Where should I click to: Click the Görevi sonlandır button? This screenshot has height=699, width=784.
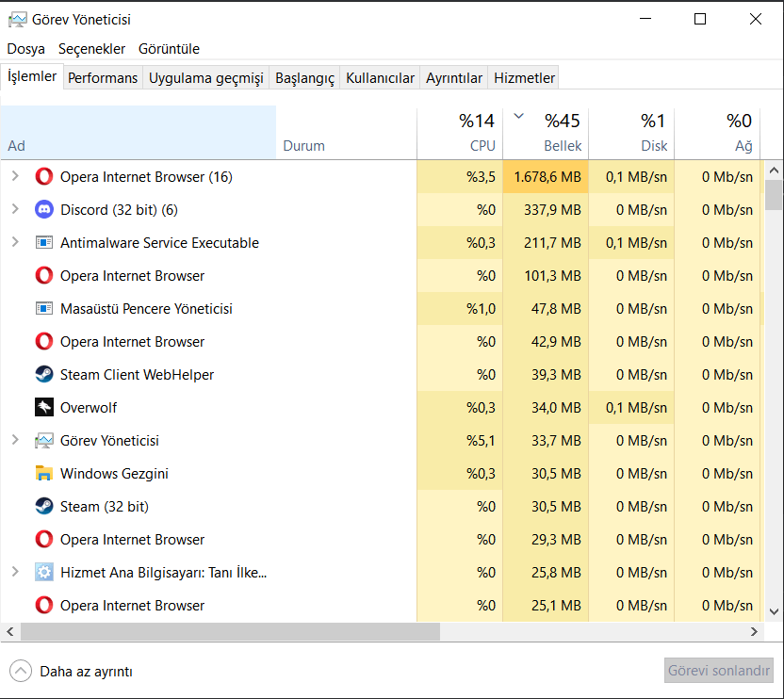tap(719, 671)
